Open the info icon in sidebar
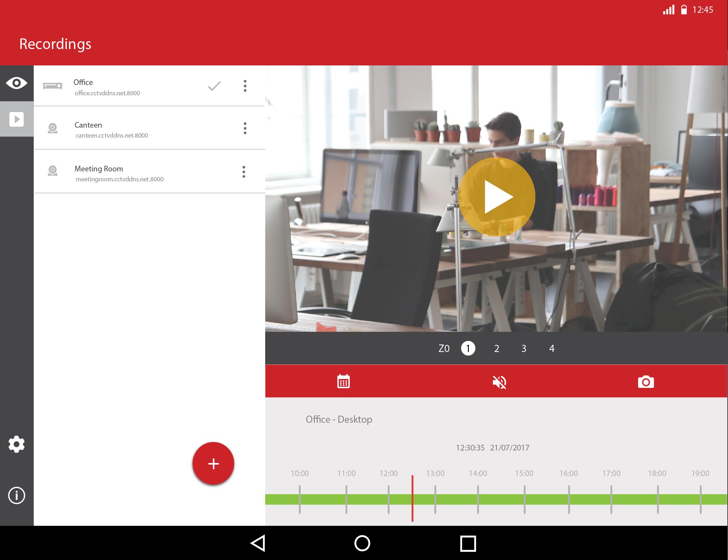728x560 pixels. pyautogui.click(x=16, y=495)
